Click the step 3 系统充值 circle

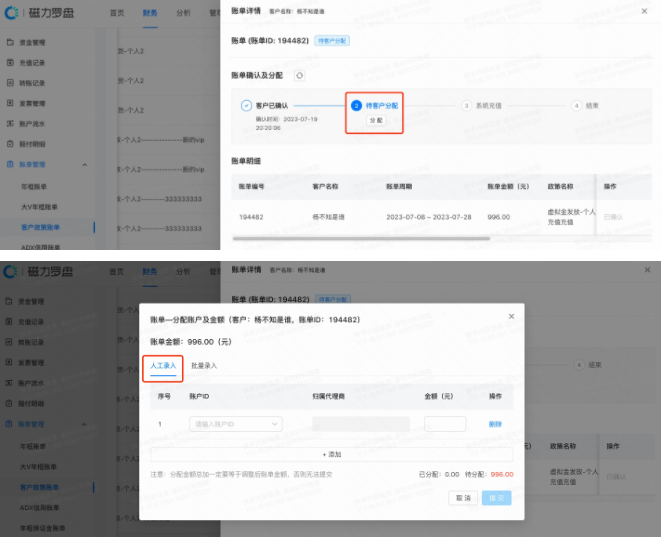466,104
